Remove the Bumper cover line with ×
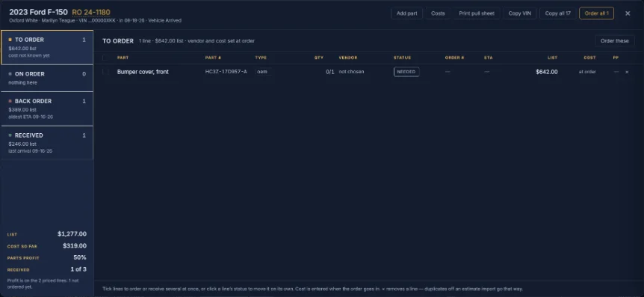 [x=627, y=72]
